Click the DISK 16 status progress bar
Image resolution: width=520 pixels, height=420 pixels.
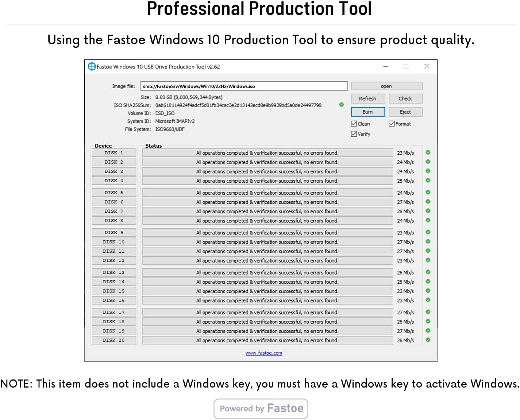click(267, 300)
